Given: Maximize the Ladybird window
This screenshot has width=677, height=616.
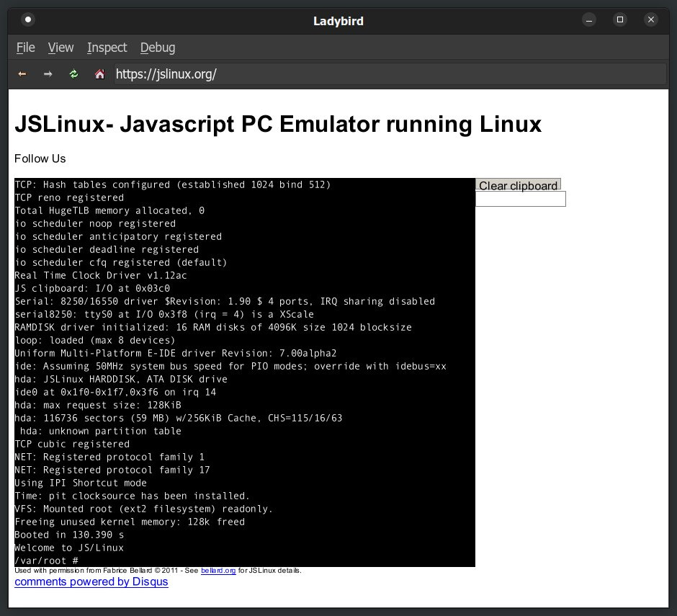Looking at the screenshot, I should 620,19.
